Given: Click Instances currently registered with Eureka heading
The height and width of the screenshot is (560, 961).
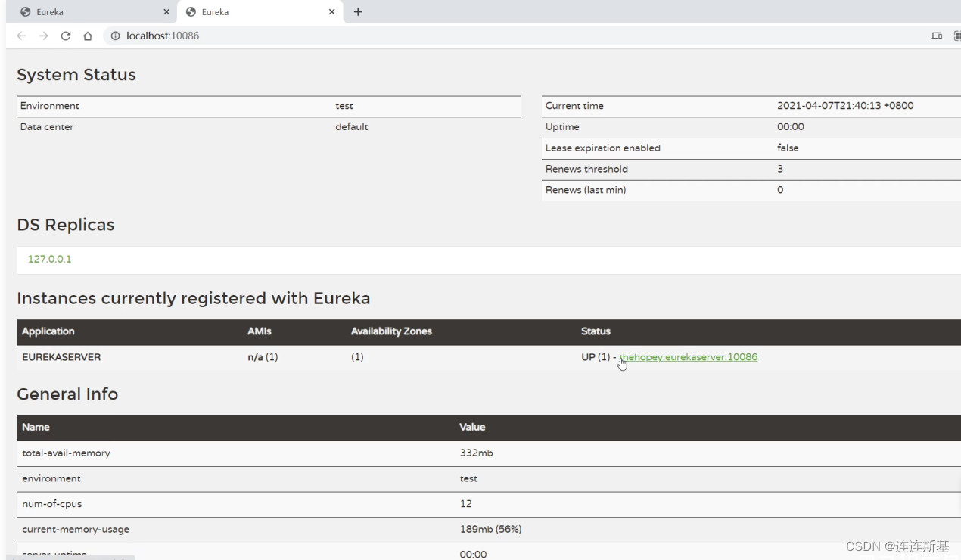Looking at the screenshot, I should [x=194, y=298].
